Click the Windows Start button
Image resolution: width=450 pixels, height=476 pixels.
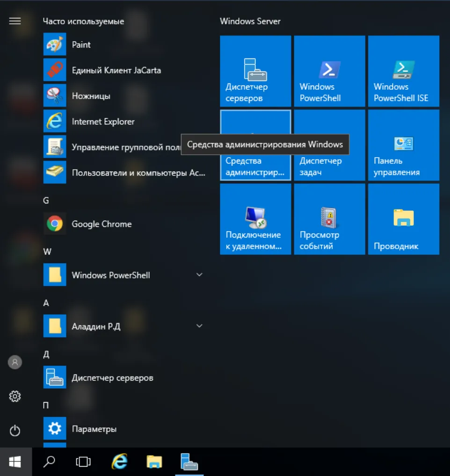coord(15,462)
